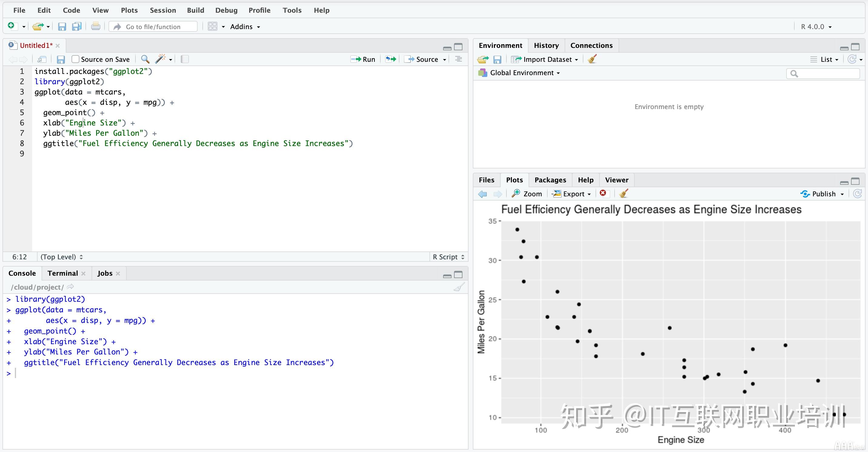This screenshot has height=452, width=868.
Task: Expand the Source options dropdown arrow
Action: tap(444, 60)
